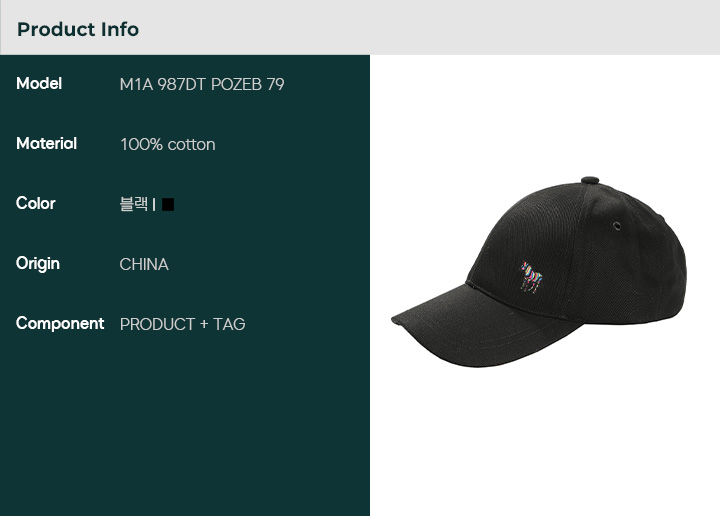The image size is (720, 516).
Task: Click the eyelet hole on the cap
Action: tap(617, 225)
